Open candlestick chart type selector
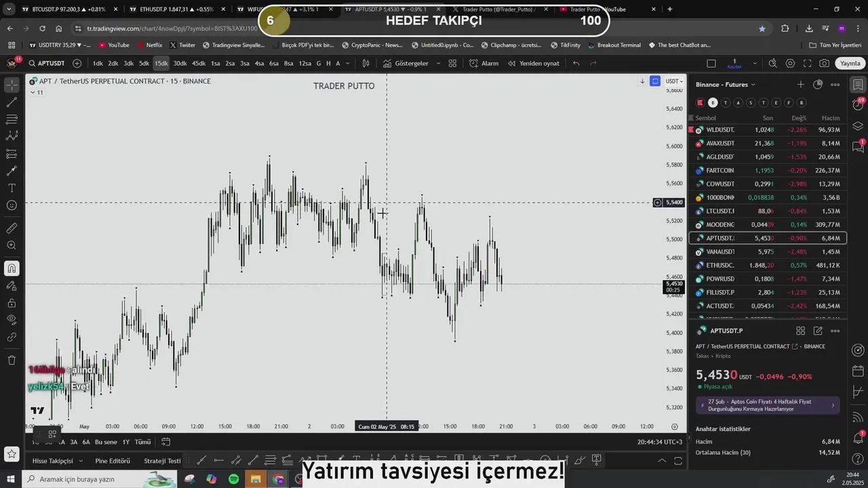This screenshot has width=868, height=488. point(366,63)
